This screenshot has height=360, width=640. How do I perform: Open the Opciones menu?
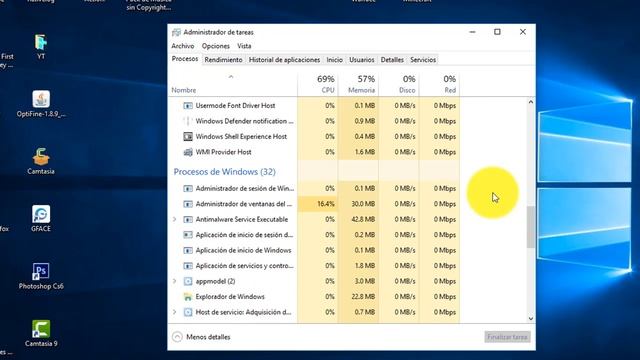pos(216,46)
